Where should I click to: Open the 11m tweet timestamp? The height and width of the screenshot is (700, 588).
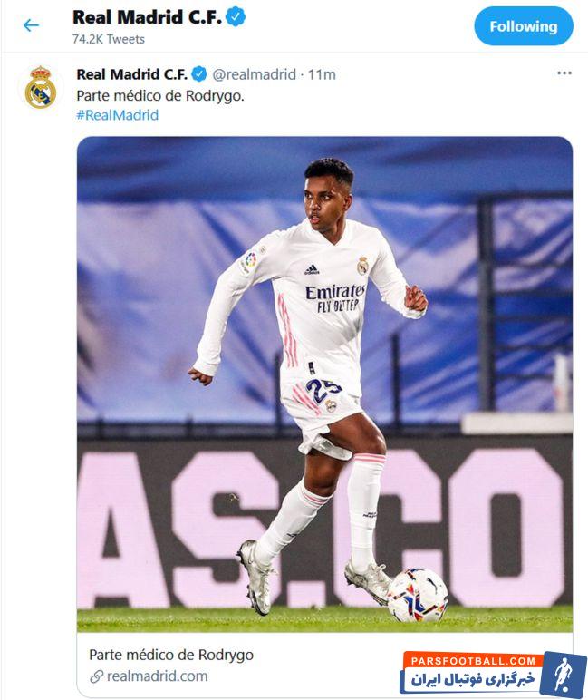pyautogui.click(x=322, y=74)
